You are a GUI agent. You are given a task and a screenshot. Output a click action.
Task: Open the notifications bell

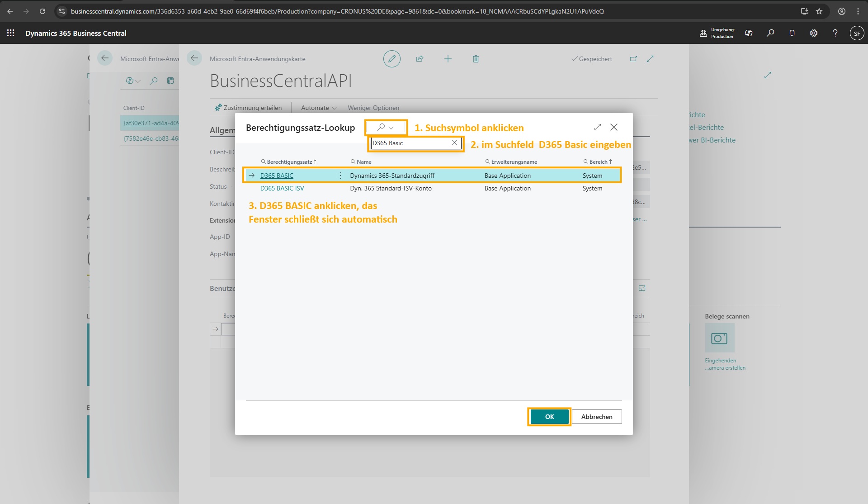click(x=792, y=33)
